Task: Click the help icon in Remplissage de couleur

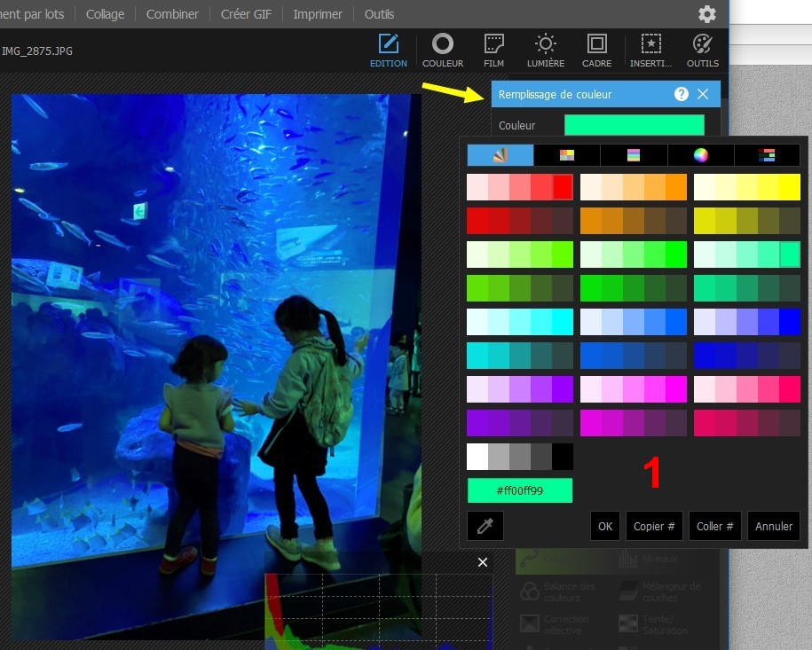Action: pos(682,94)
